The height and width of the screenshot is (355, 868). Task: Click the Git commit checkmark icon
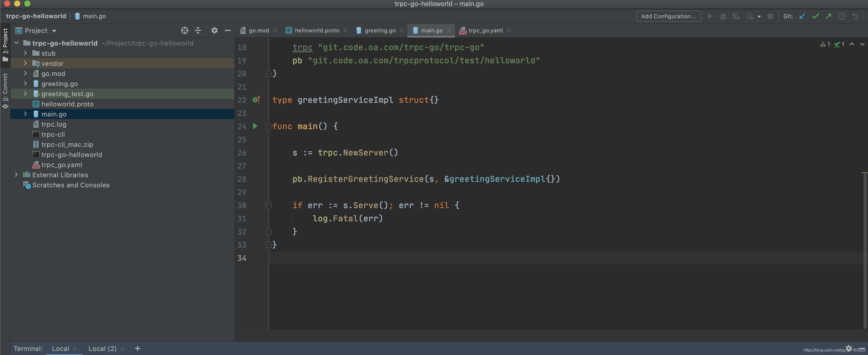pyautogui.click(x=815, y=16)
